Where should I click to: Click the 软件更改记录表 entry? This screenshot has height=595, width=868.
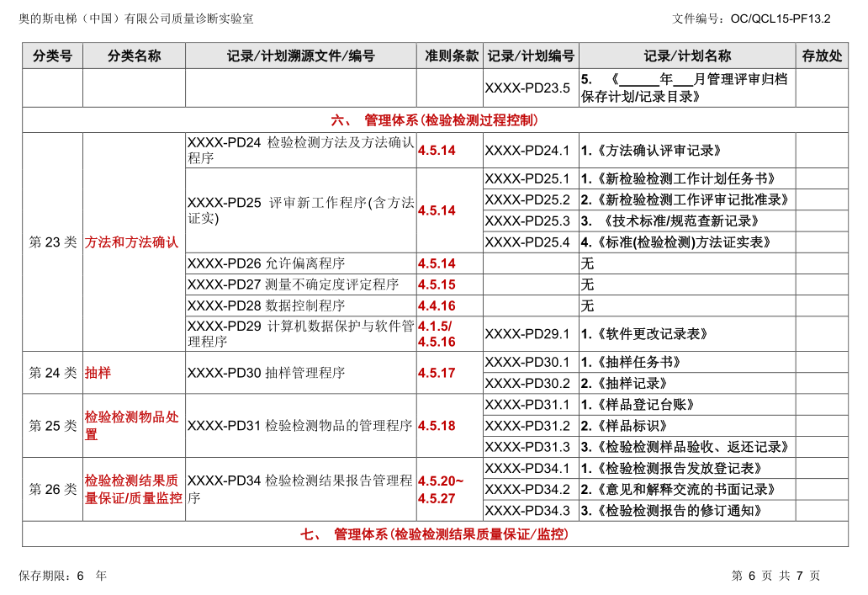point(645,334)
